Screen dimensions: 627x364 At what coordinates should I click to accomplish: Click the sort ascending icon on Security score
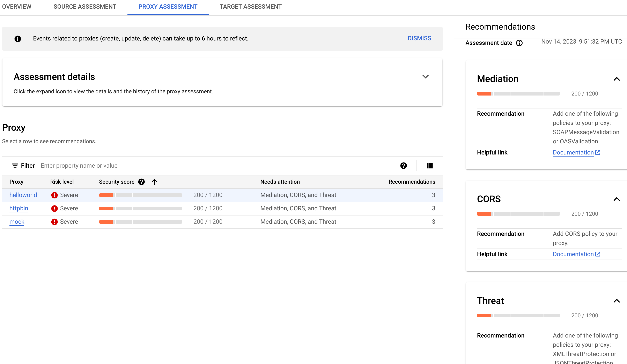coord(154,182)
